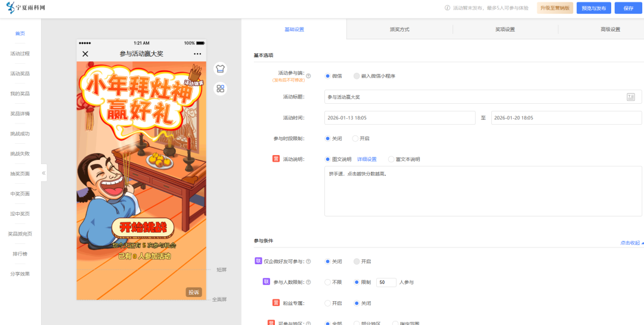Open the 基础设置 tab
The height and width of the screenshot is (325, 644).
[294, 29]
